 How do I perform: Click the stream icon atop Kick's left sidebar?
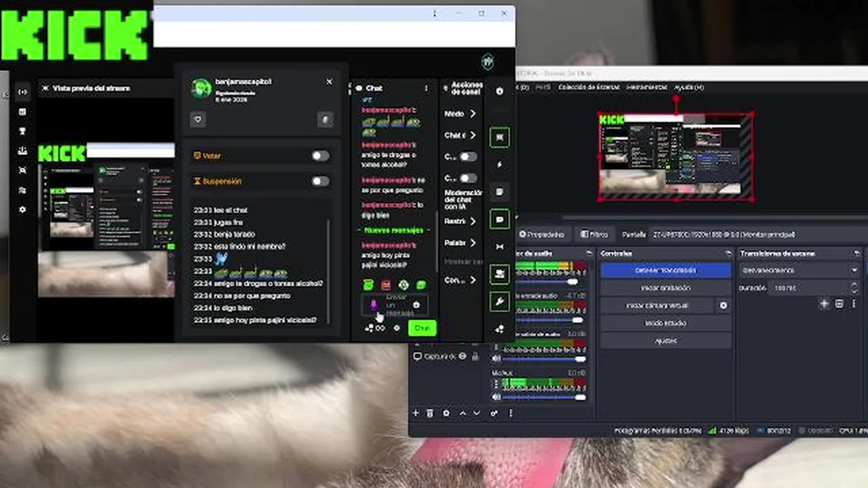(22, 91)
